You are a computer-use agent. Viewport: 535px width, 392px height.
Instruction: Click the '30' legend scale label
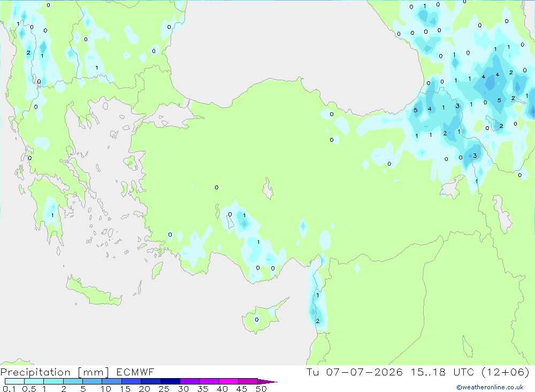tap(184, 389)
